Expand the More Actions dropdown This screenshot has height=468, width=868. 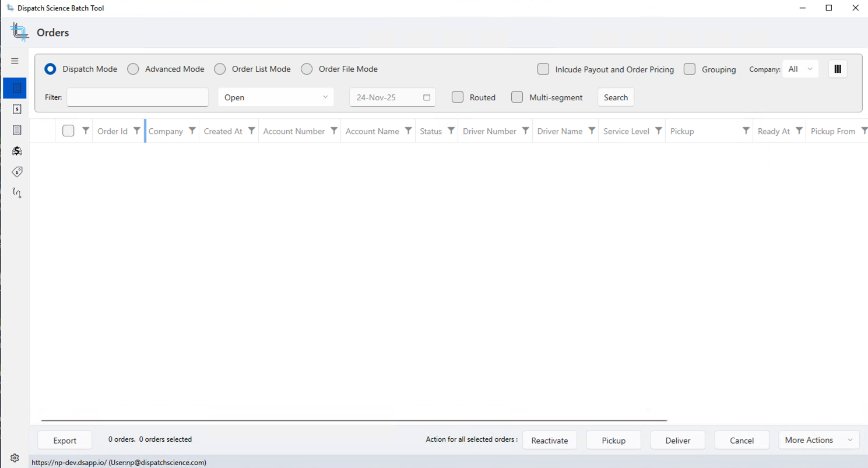click(819, 440)
